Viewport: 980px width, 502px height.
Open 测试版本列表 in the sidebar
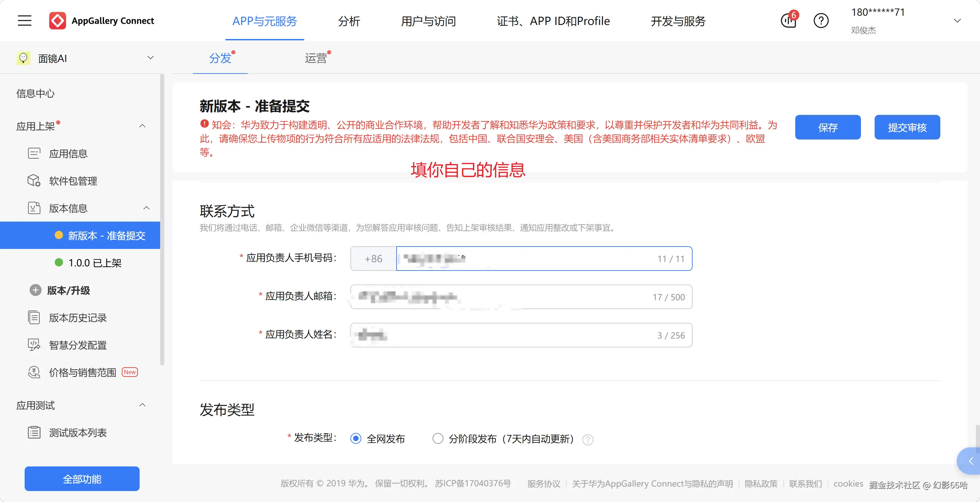[x=78, y=432]
